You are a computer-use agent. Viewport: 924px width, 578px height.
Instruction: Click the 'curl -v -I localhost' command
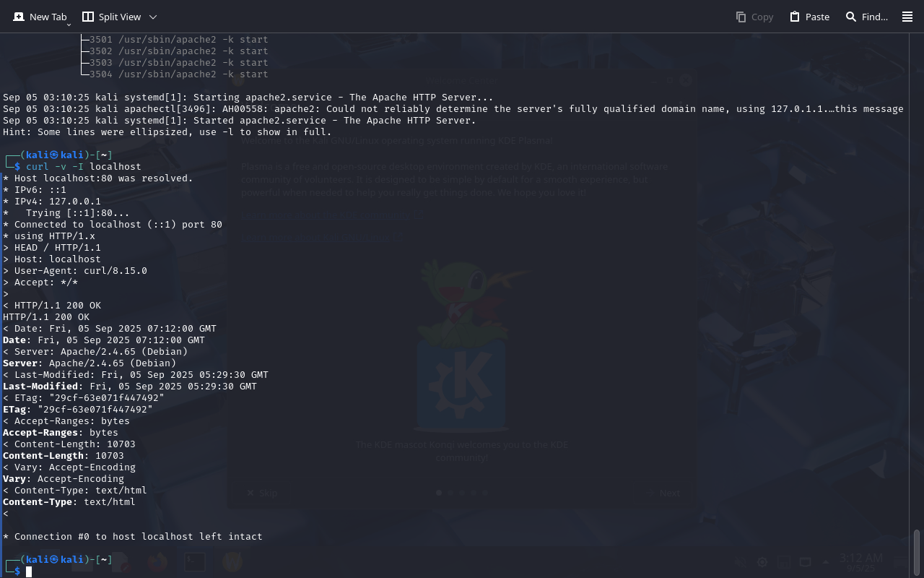click(x=84, y=167)
